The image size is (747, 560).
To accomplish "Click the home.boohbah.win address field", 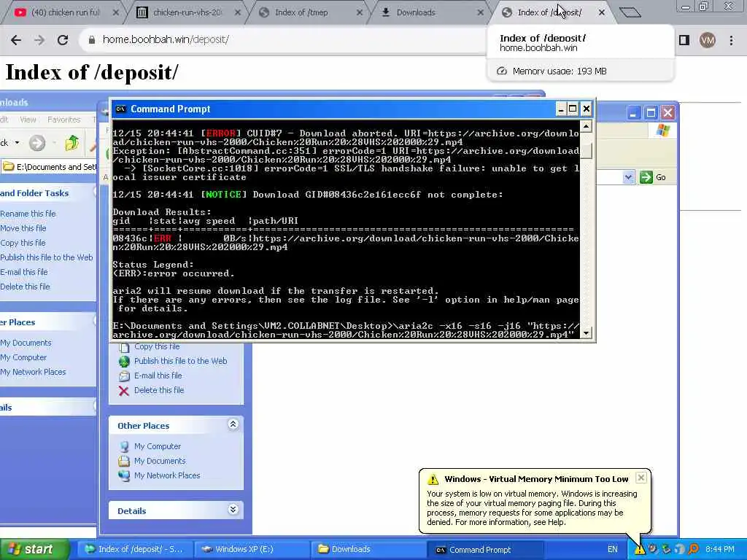I will pyautogui.click(x=286, y=39).
